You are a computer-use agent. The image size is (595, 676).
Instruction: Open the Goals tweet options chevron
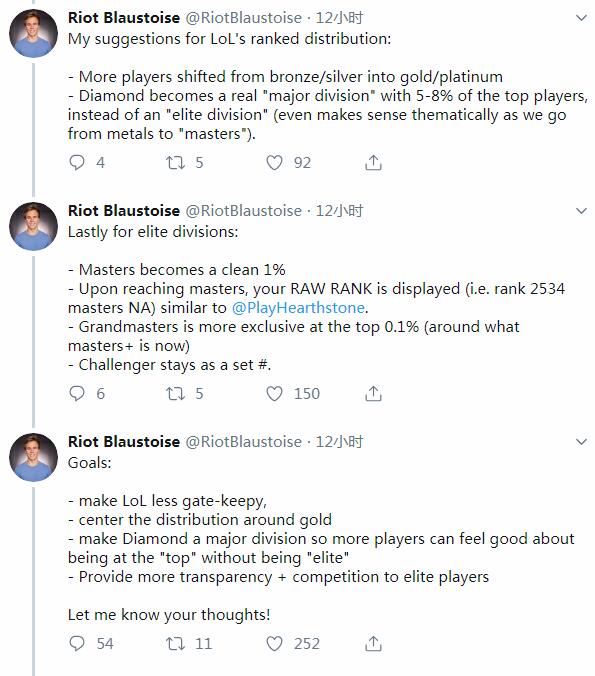pos(581,441)
